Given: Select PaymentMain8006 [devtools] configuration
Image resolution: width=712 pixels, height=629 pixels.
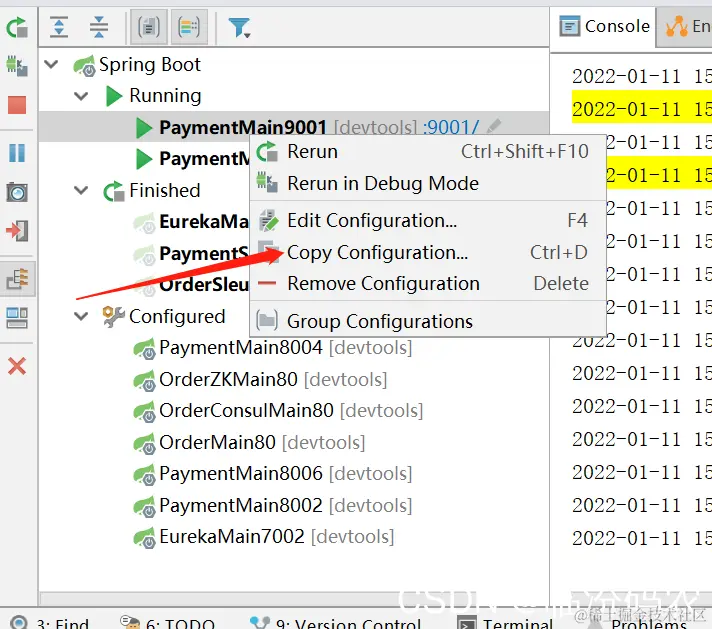Looking at the screenshot, I should pos(286,474).
